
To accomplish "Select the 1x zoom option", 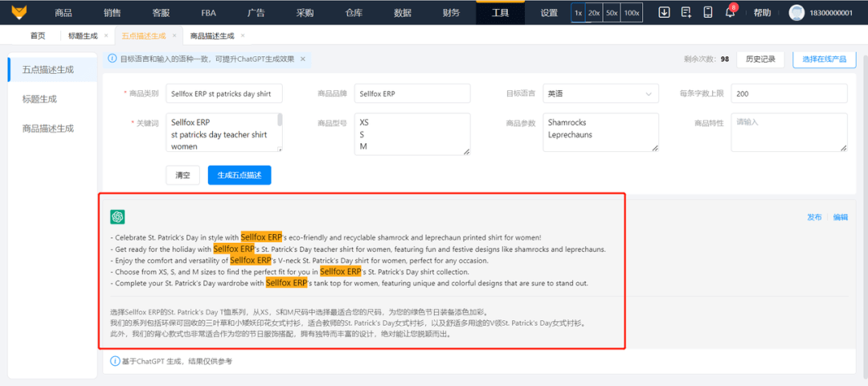I will [577, 13].
